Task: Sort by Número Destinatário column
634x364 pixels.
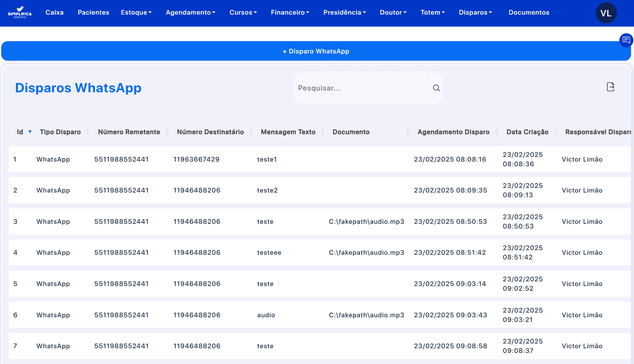Action: point(251,132)
